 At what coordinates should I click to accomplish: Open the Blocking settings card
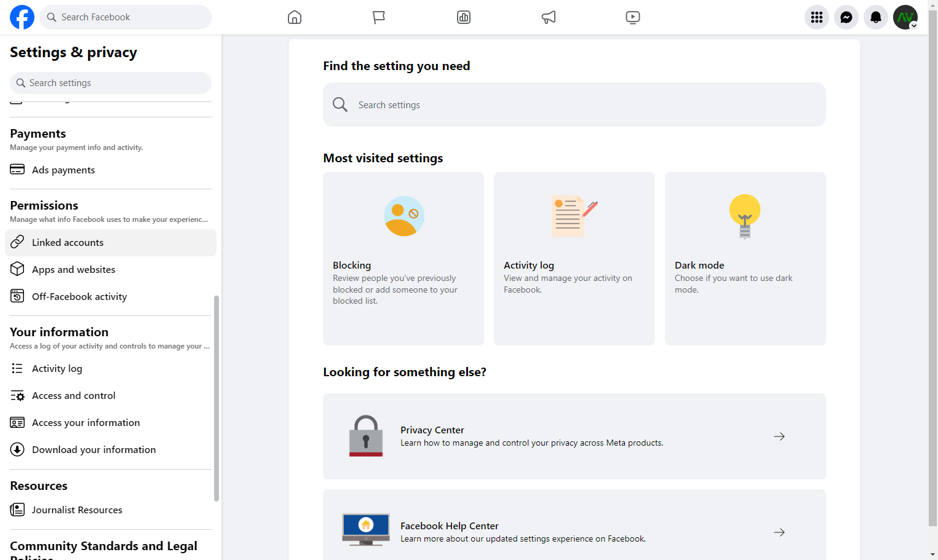point(403,259)
